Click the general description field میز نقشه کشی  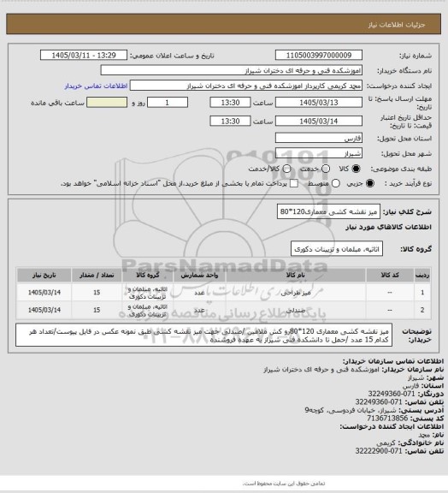[328, 211]
